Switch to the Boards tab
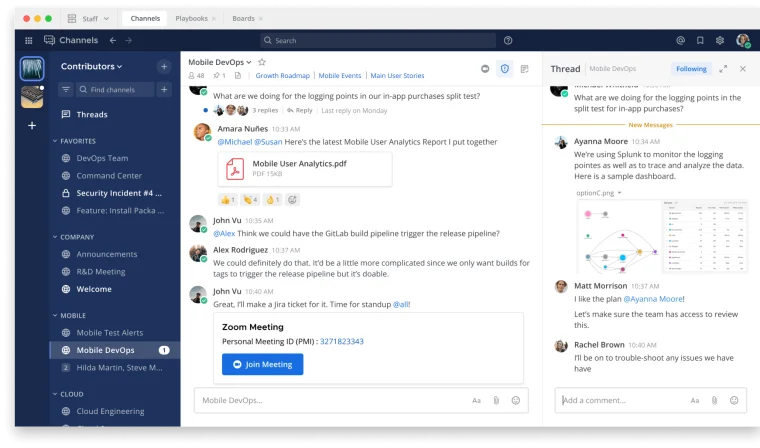Viewport: 760px width, 448px height. (242, 18)
